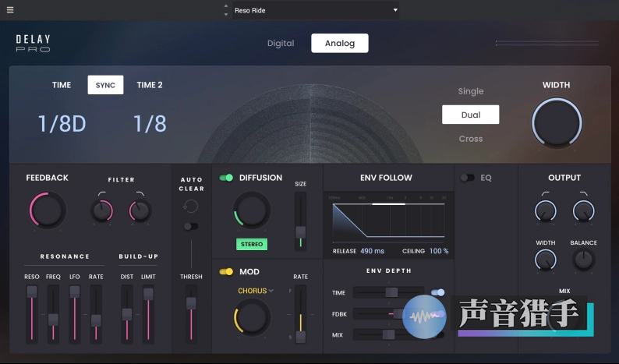Click the low-cut FILTER knob
The image size is (619, 364).
(102, 210)
